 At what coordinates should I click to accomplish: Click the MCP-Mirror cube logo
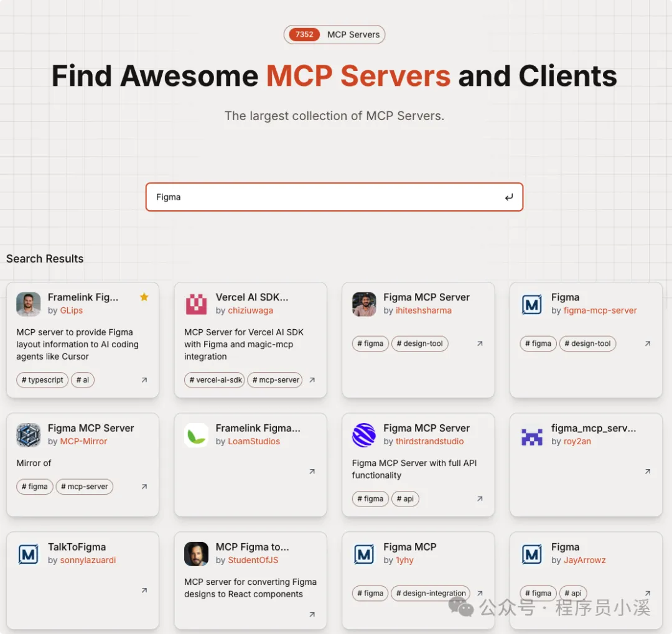(28, 435)
